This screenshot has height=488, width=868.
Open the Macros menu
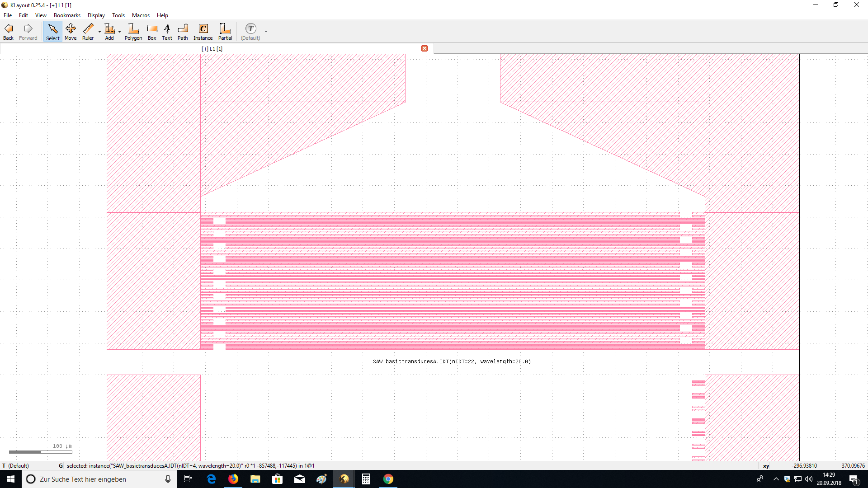(141, 15)
